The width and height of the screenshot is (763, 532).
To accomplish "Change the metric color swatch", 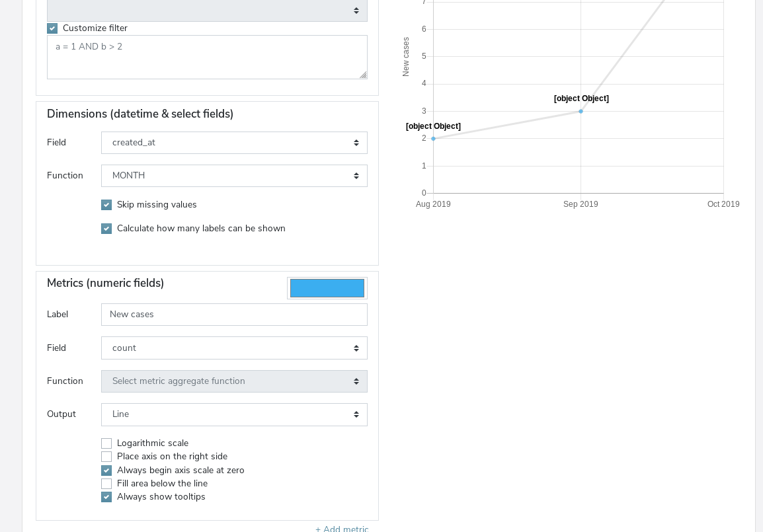I will pyautogui.click(x=327, y=287).
